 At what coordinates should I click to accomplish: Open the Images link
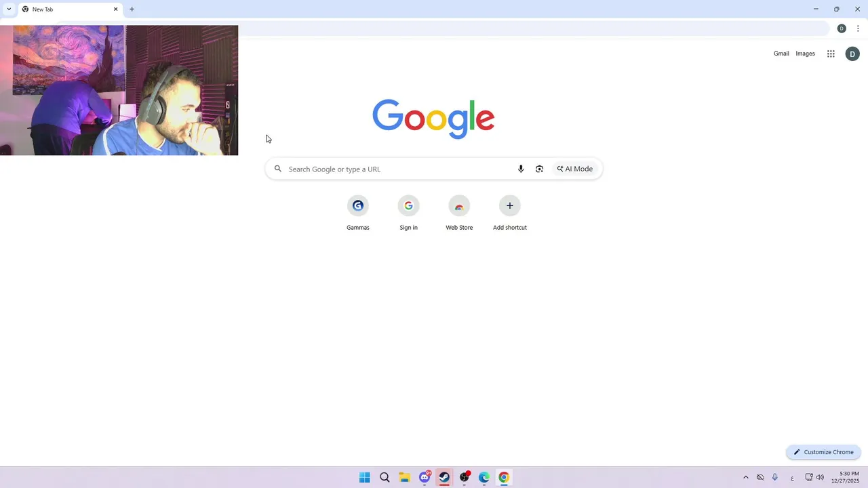805,54
